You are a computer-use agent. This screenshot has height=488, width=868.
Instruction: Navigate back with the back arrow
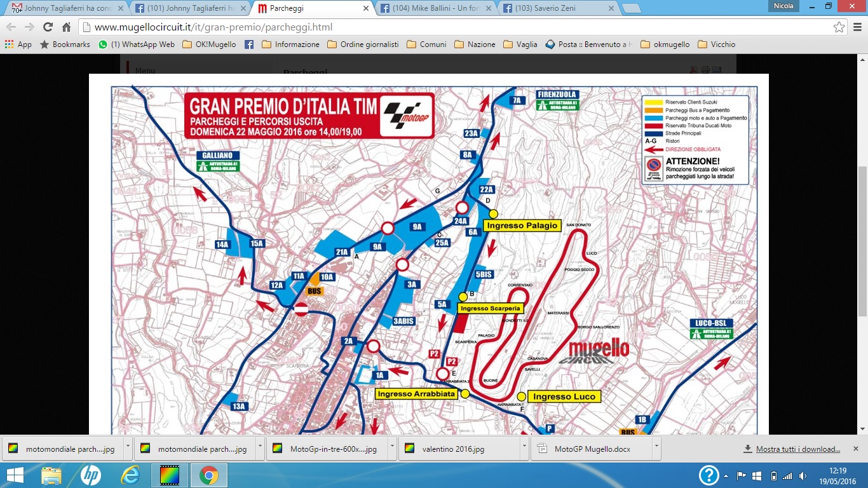(11, 27)
